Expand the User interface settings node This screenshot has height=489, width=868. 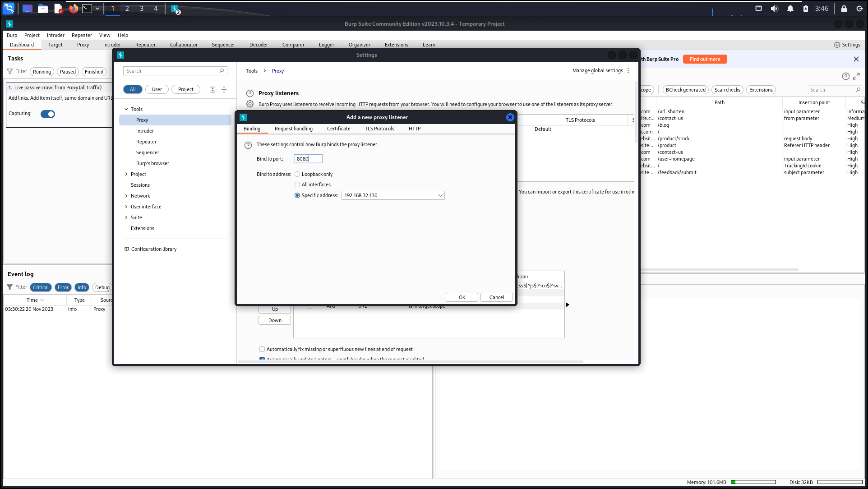click(126, 207)
